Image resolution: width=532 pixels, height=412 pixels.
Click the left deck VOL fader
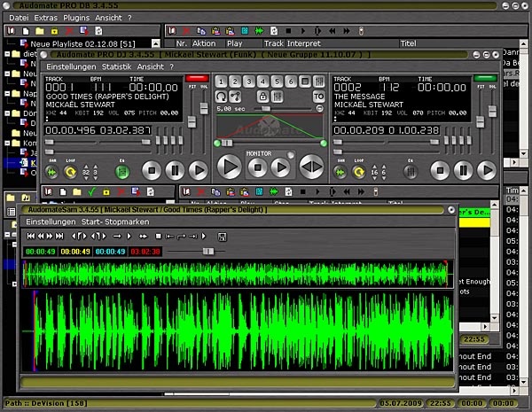tap(204, 108)
